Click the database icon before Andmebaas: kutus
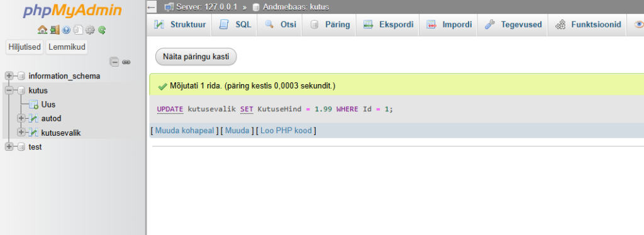 [257, 7]
